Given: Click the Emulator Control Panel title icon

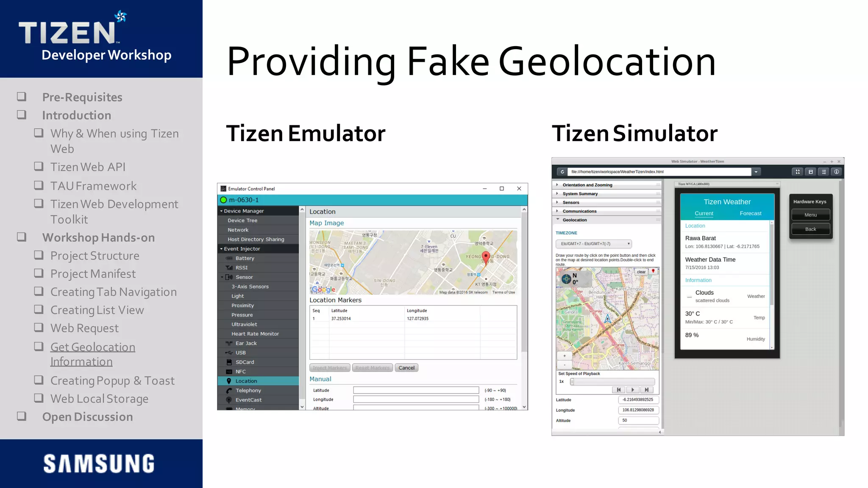Looking at the screenshot, I should [x=224, y=189].
